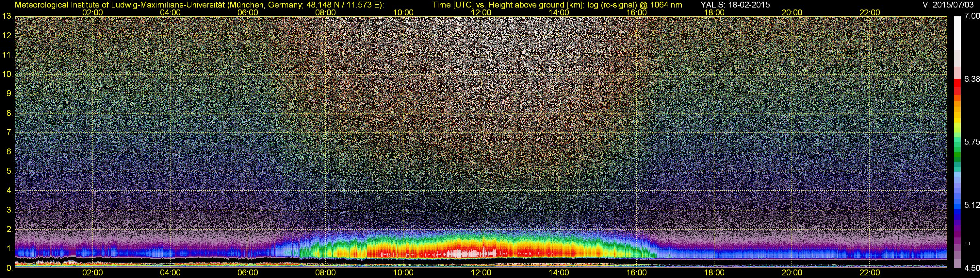Click the 22:00 label on the bottom time axis
This screenshot has width=980, height=278.
point(870,273)
